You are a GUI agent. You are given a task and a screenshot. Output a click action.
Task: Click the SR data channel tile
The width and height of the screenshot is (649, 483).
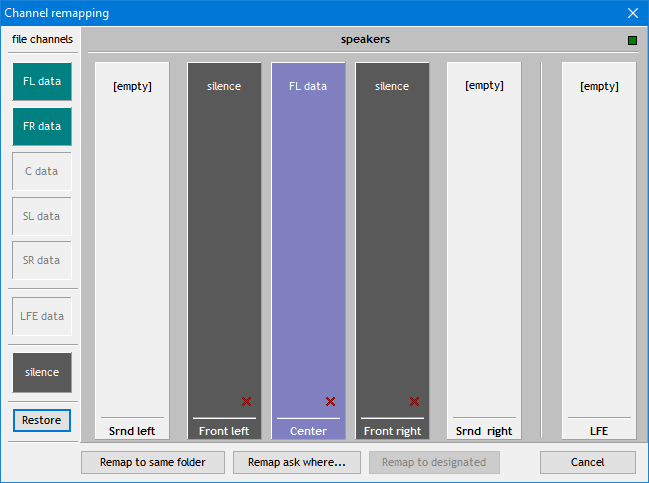click(x=42, y=260)
